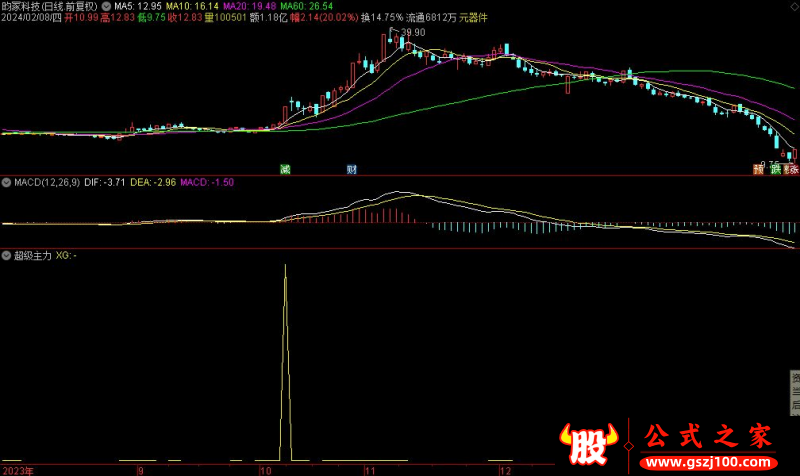The image size is (800, 476).
Task: Click the turnover amount 额1.18亿
Action: tap(268, 18)
